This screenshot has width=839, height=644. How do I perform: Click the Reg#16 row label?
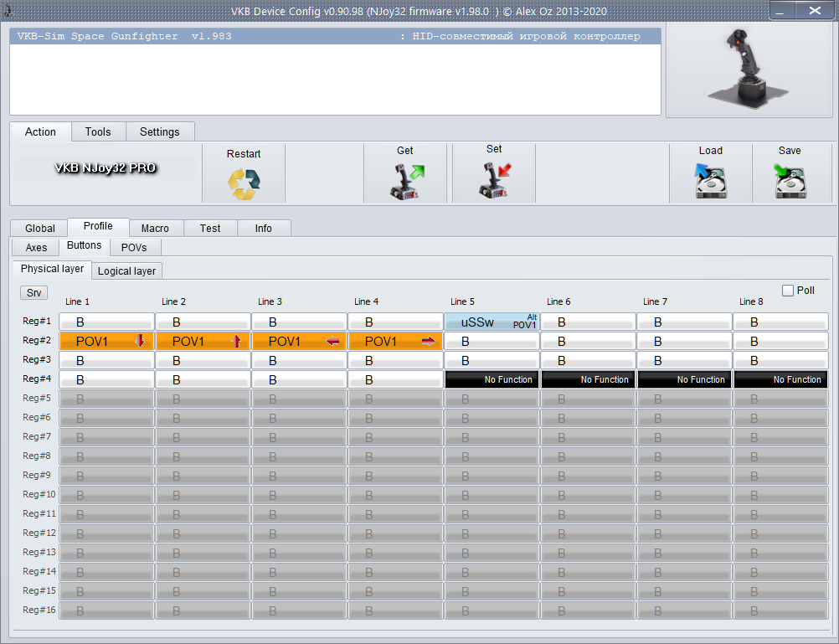(39, 610)
